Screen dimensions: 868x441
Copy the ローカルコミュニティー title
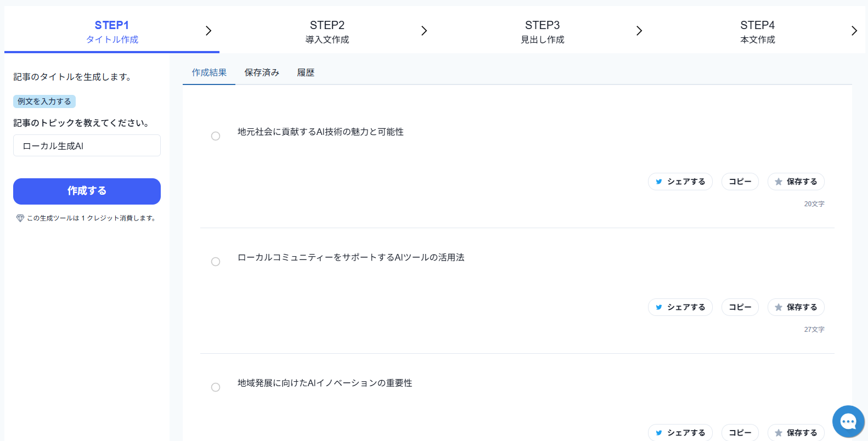[x=740, y=307]
